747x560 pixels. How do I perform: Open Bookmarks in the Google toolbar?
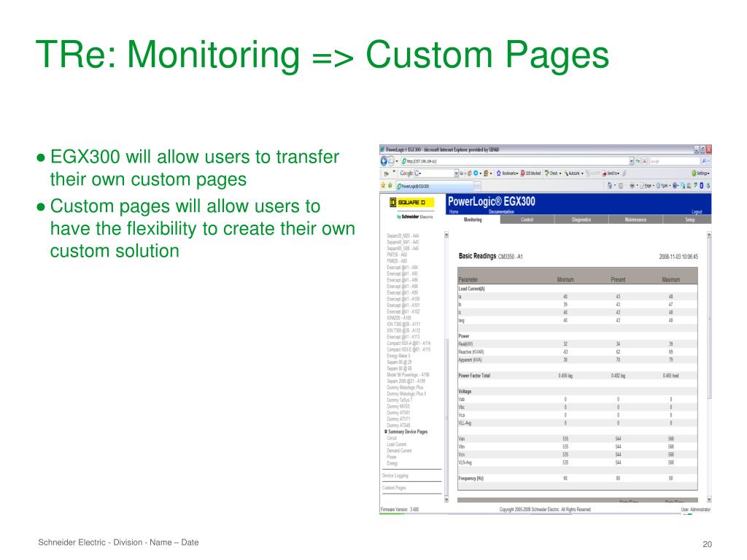(508, 173)
